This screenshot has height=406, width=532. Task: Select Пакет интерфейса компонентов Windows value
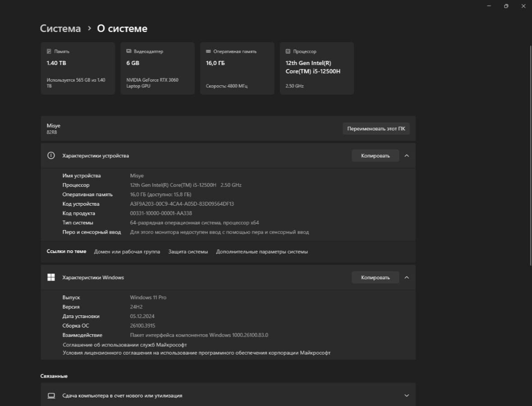(x=199, y=335)
